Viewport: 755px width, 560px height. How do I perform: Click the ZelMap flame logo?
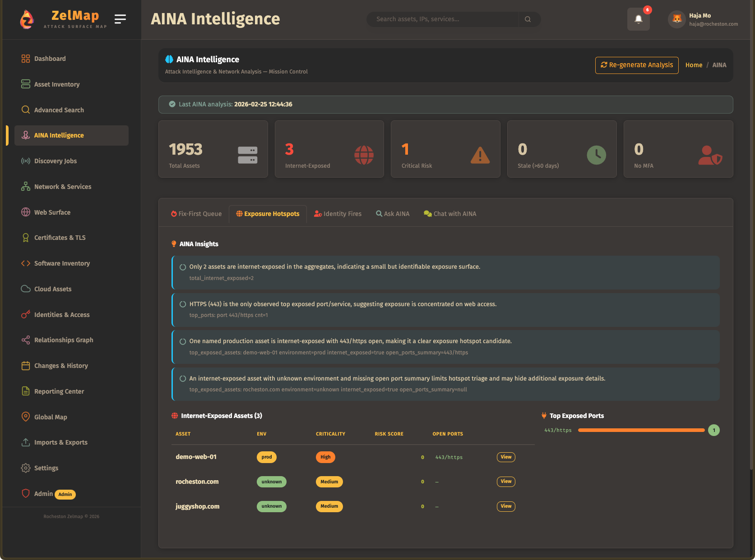27,19
